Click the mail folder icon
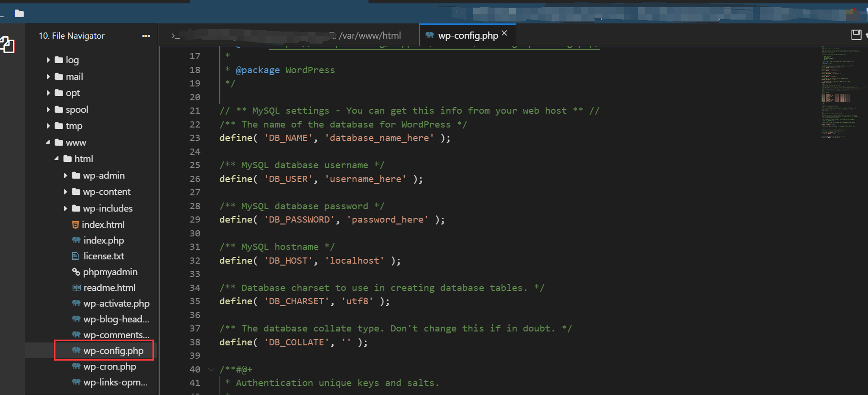 click(59, 76)
